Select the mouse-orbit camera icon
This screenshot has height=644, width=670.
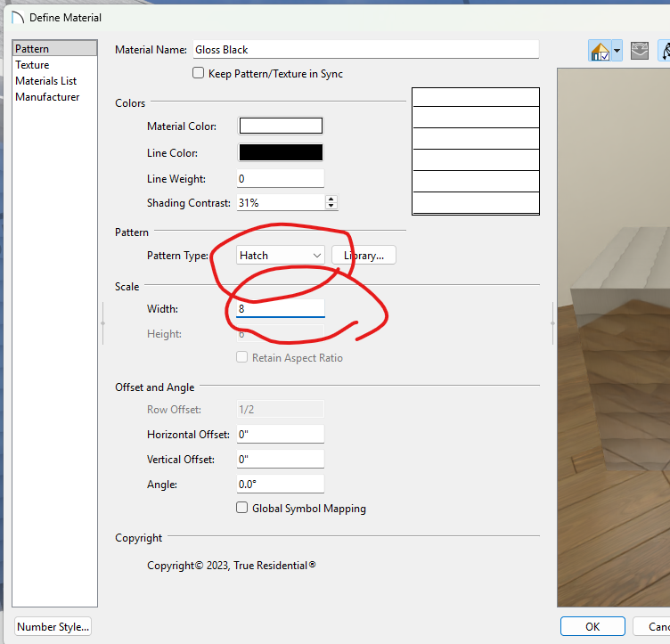tap(665, 51)
